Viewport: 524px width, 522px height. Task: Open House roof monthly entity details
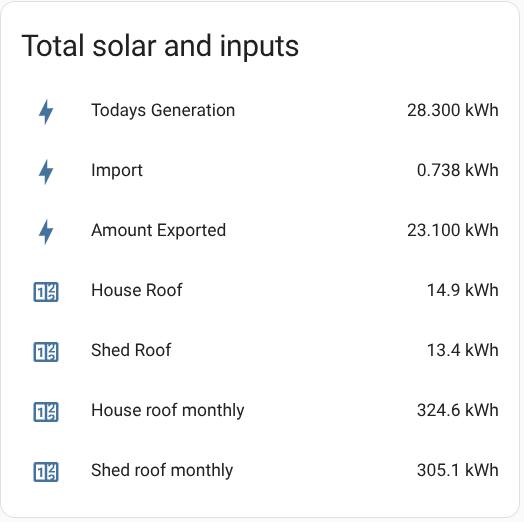tap(168, 410)
